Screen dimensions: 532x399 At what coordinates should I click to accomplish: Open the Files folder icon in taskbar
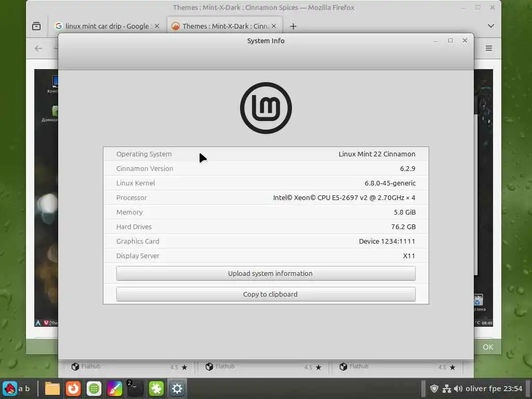52,389
